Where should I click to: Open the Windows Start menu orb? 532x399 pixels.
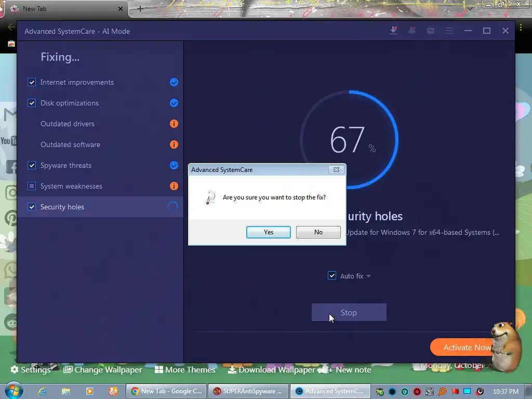point(14,391)
